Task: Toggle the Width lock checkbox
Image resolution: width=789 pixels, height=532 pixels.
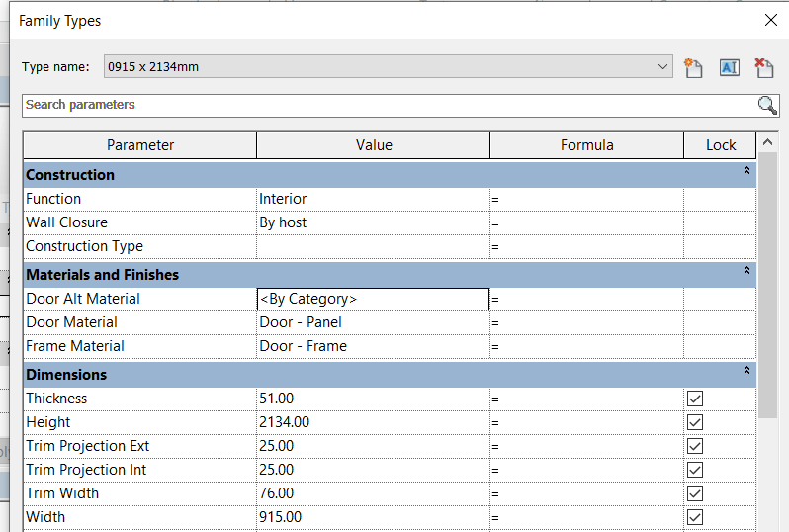Action: (695, 517)
